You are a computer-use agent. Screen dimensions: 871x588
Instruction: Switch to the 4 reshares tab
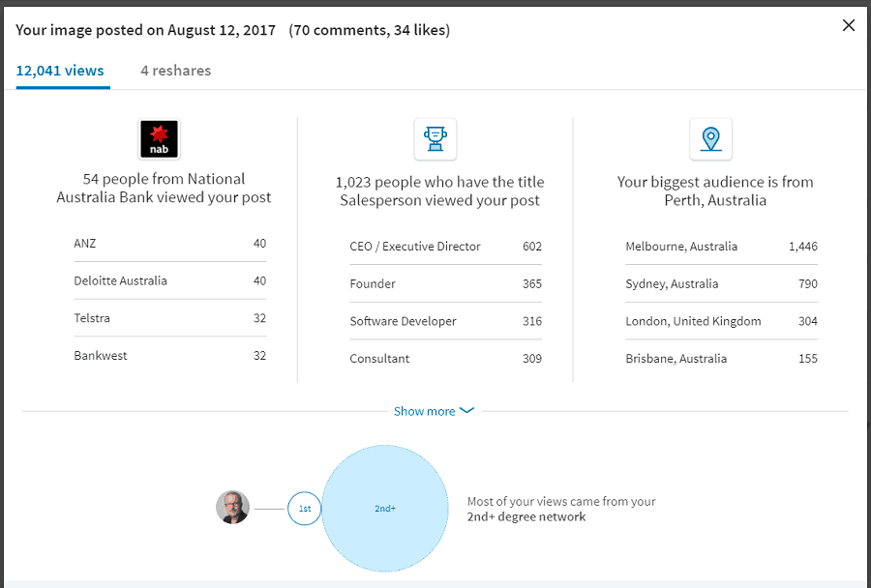coord(175,71)
